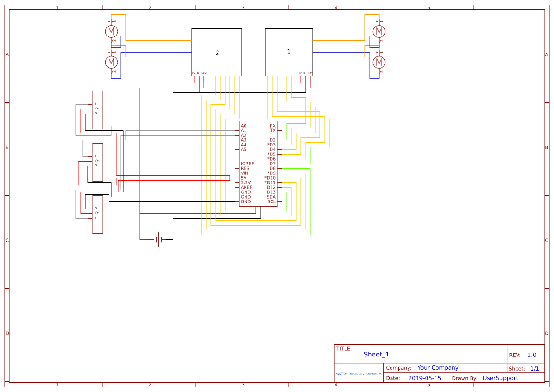
Task: Select the A5 pin label
Action: click(244, 149)
